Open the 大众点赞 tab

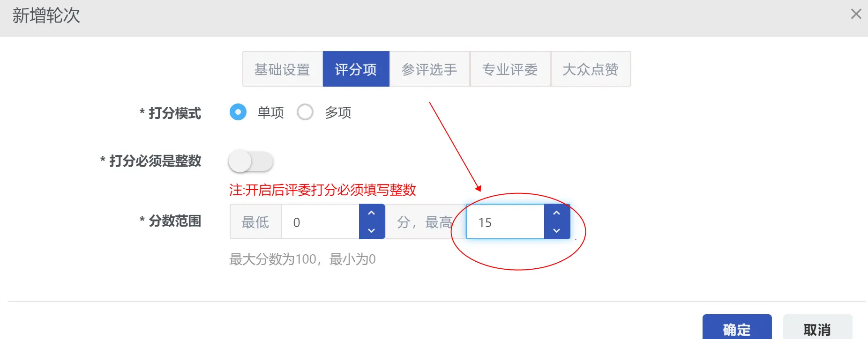(x=591, y=69)
